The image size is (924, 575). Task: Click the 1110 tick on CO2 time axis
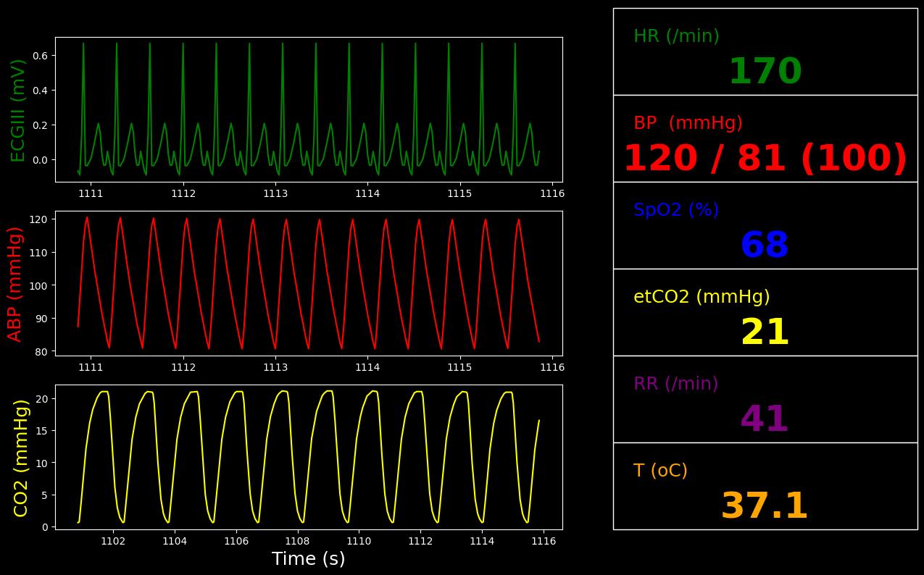(x=359, y=541)
